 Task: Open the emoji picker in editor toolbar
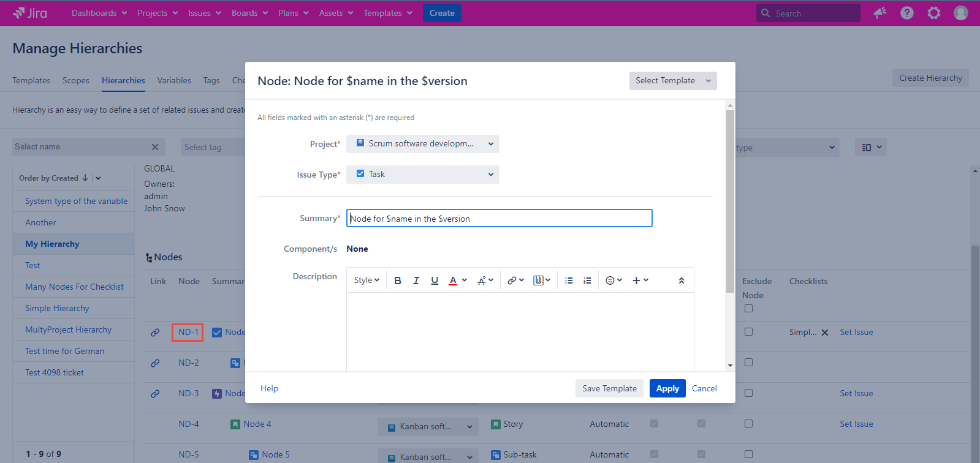(613, 280)
